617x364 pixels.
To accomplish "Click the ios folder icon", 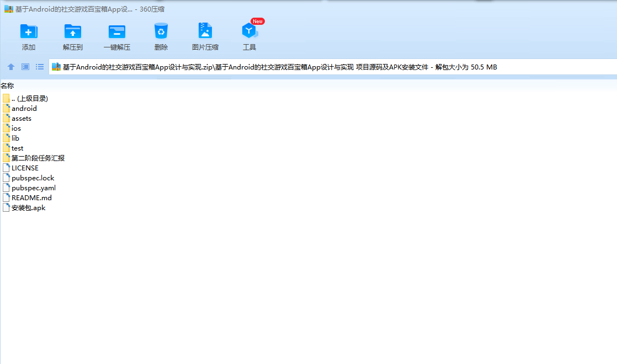I will (6, 128).
